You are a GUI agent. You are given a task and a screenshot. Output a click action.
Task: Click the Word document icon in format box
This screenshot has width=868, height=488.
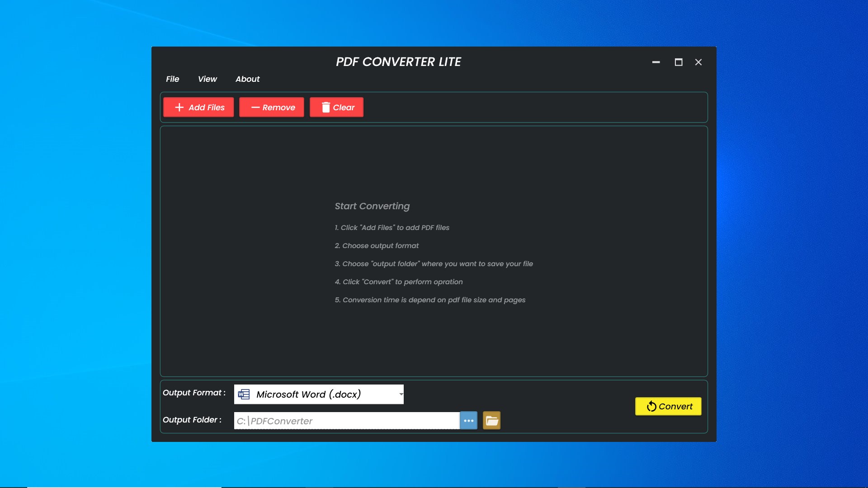tap(244, 394)
